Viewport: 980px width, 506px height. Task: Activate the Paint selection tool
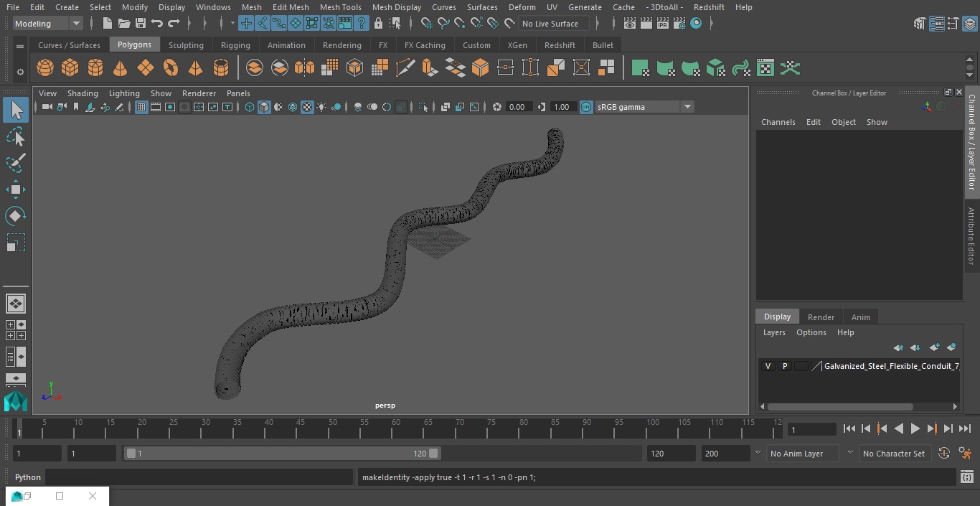tap(15, 163)
